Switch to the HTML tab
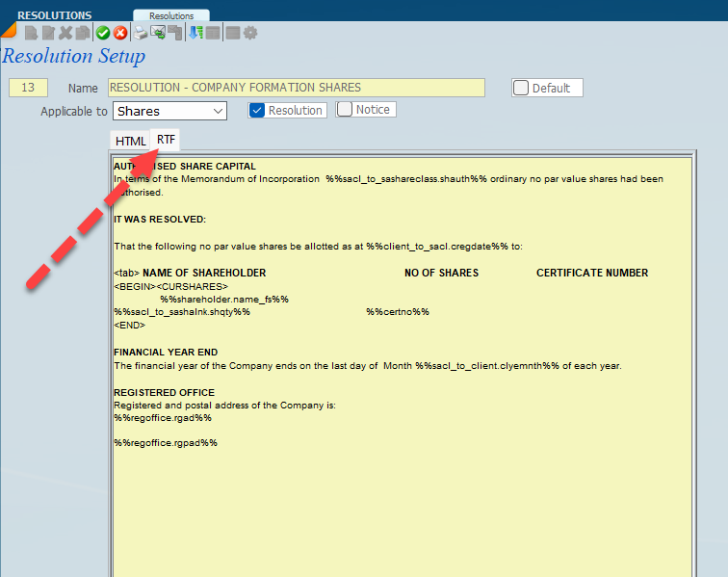The image size is (728, 577). pos(130,141)
